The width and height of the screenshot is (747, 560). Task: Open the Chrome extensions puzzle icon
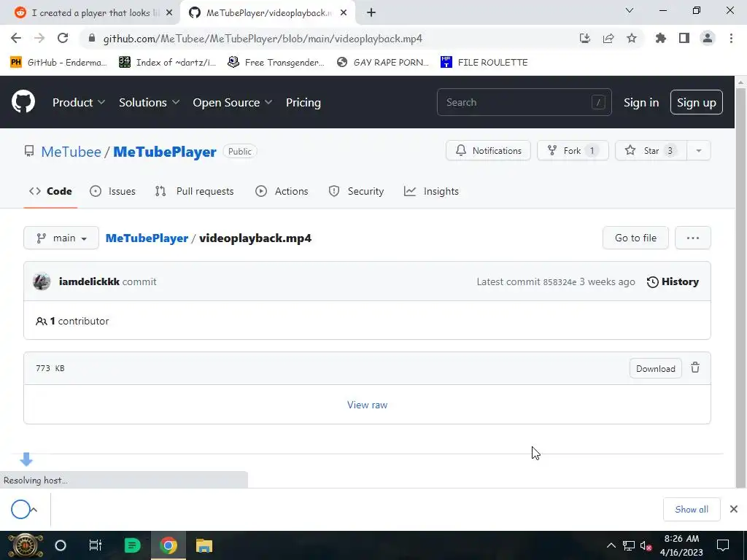coord(661,39)
